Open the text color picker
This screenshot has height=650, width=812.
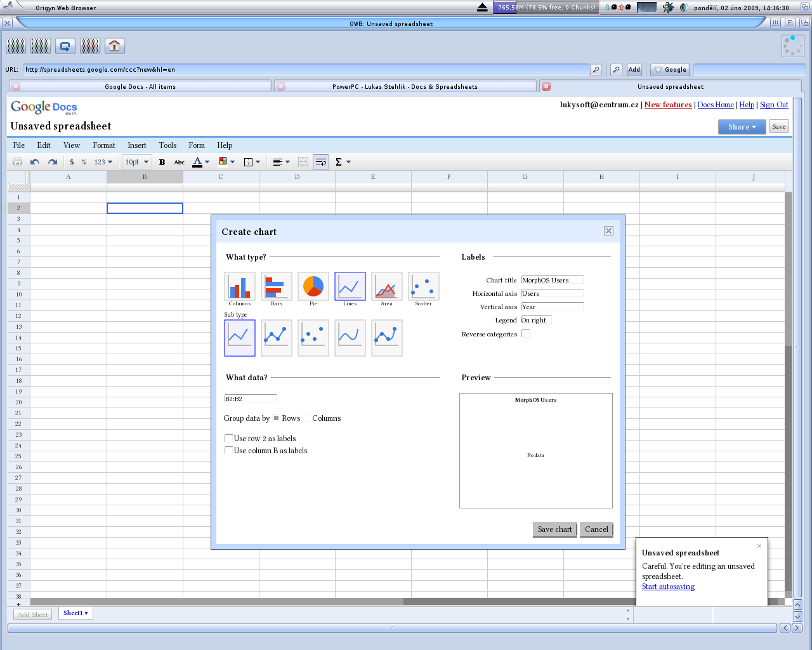click(x=200, y=162)
